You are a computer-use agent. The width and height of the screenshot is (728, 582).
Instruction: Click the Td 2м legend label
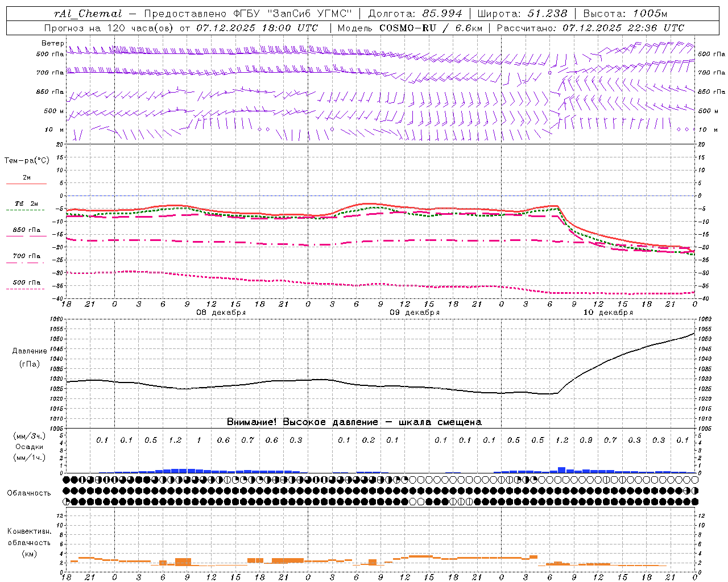click(x=26, y=203)
